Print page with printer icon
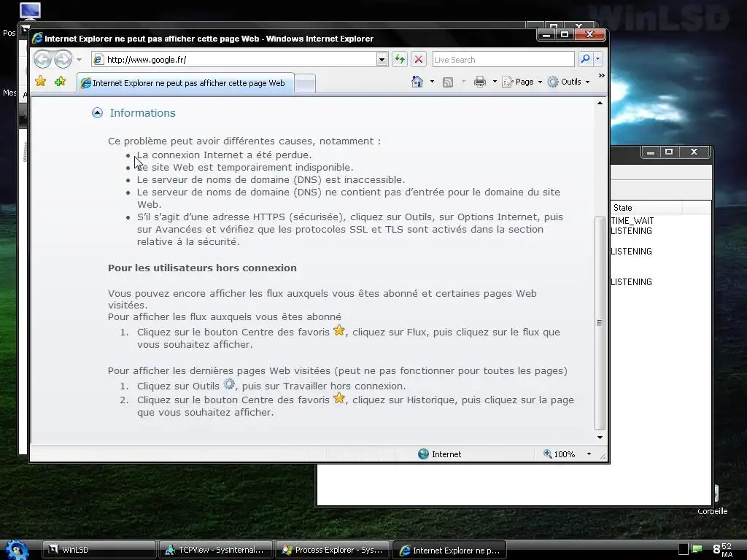 pyautogui.click(x=480, y=82)
